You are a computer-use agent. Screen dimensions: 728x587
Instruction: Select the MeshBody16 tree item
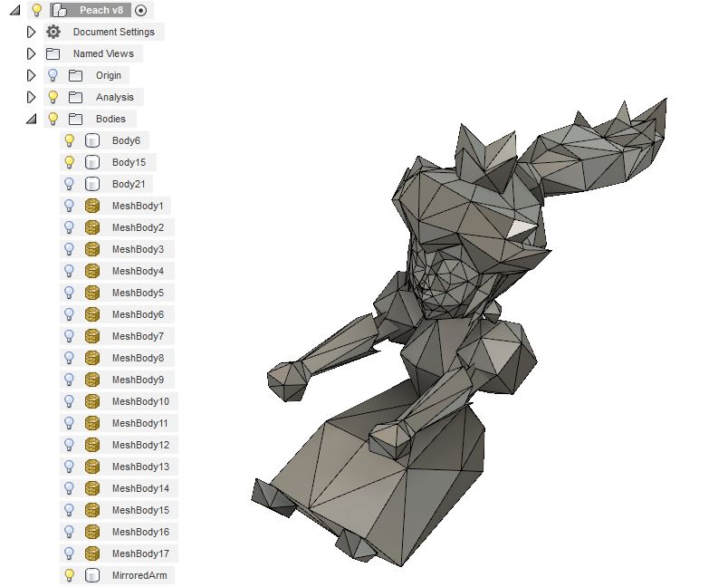119,532
